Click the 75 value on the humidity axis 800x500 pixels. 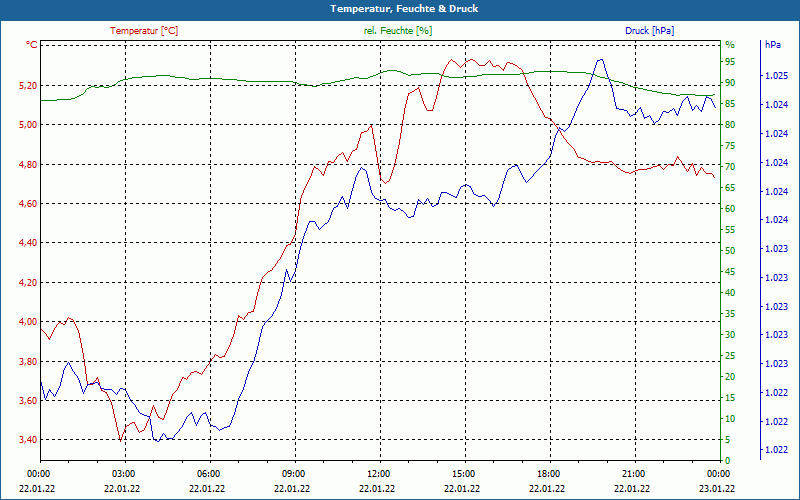click(730, 146)
